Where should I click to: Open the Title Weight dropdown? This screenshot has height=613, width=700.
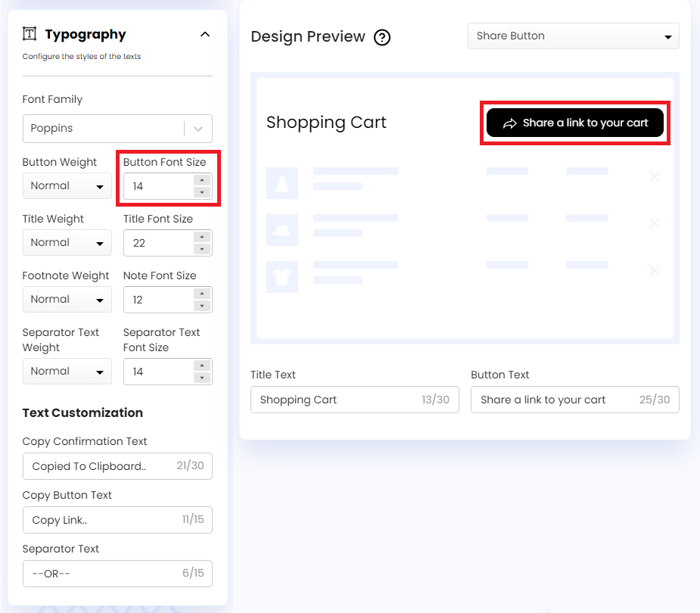[67, 243]
